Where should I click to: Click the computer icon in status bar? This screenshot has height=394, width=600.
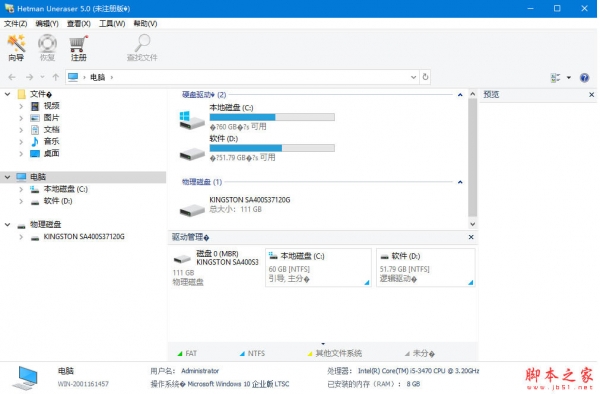25,378
